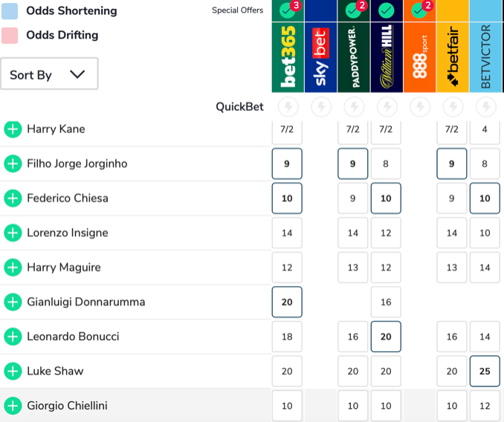Click the Federico Chiesa name
The image size is (504, 422).
pos(68,198)
